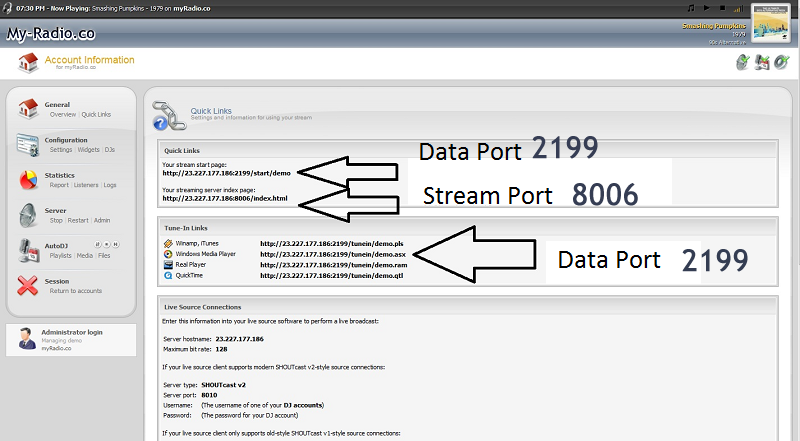Open the Overview link under General
The width and height of the screenshot is (800, 441).
[63, 115]
